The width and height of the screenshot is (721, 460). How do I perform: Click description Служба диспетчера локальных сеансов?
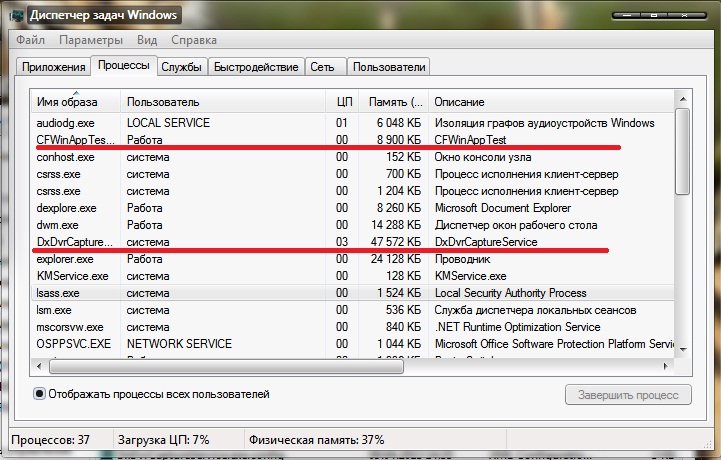tap(535, 310)
